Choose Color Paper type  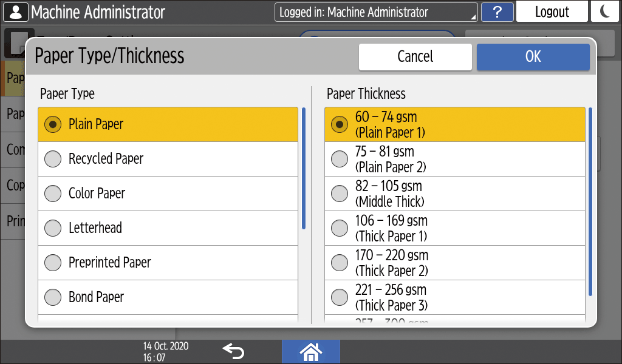(x=53, y=194)
